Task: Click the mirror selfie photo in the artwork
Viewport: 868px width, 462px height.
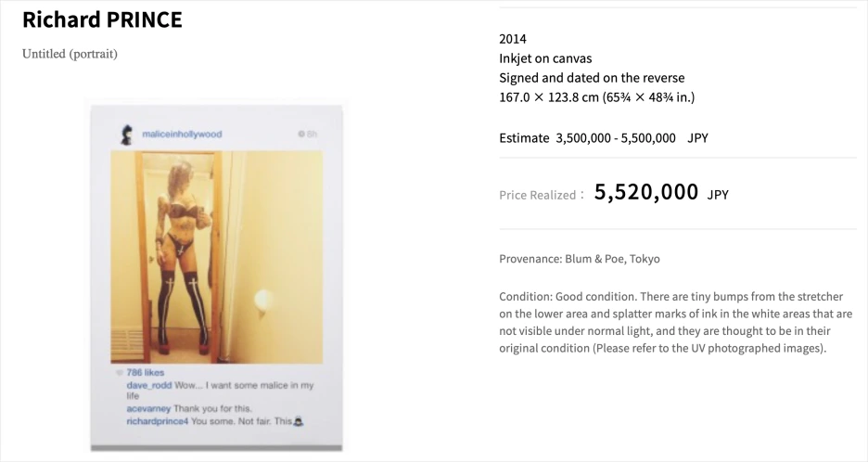Action: coord(216,257)
